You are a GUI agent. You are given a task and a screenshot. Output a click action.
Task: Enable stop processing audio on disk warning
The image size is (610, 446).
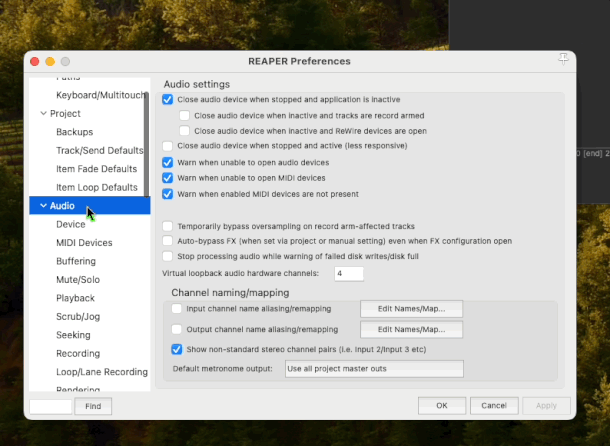click(167, 256)
